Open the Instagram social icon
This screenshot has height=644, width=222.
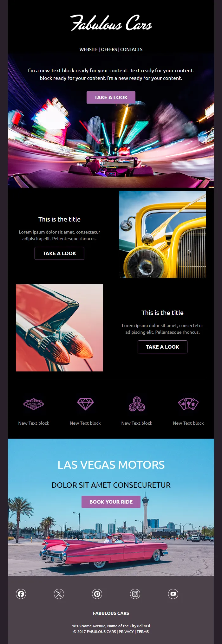135,594
